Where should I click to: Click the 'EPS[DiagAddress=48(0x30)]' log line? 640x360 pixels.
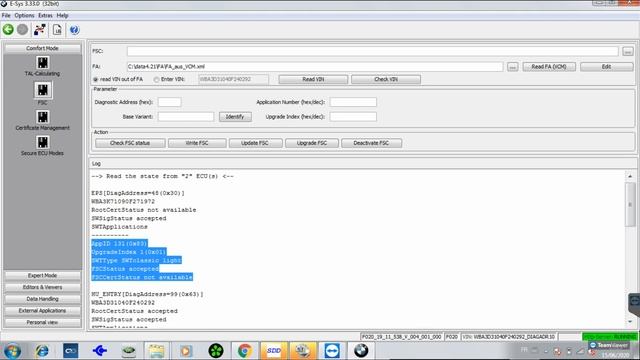[138, 193]
